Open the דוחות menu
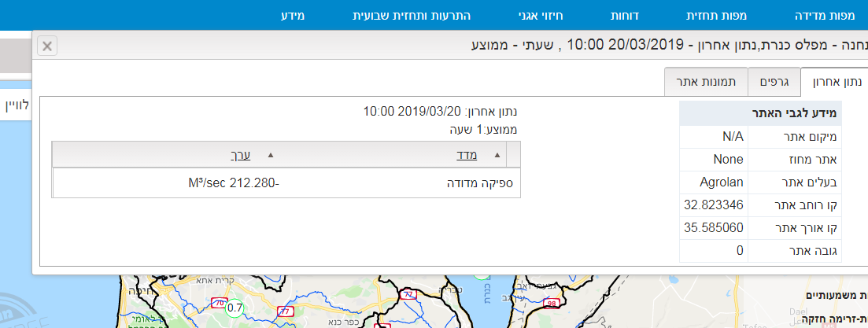Viewport: 868px width, 328px height. click(626, 16)
